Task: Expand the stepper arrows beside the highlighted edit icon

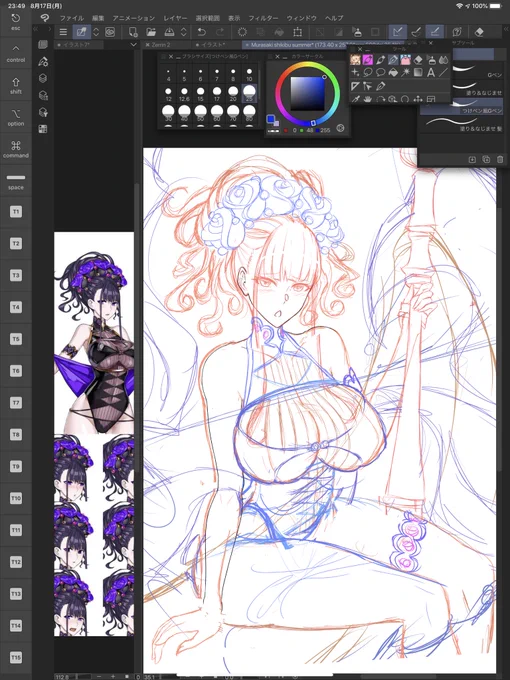Action: [x=96, y=32]
